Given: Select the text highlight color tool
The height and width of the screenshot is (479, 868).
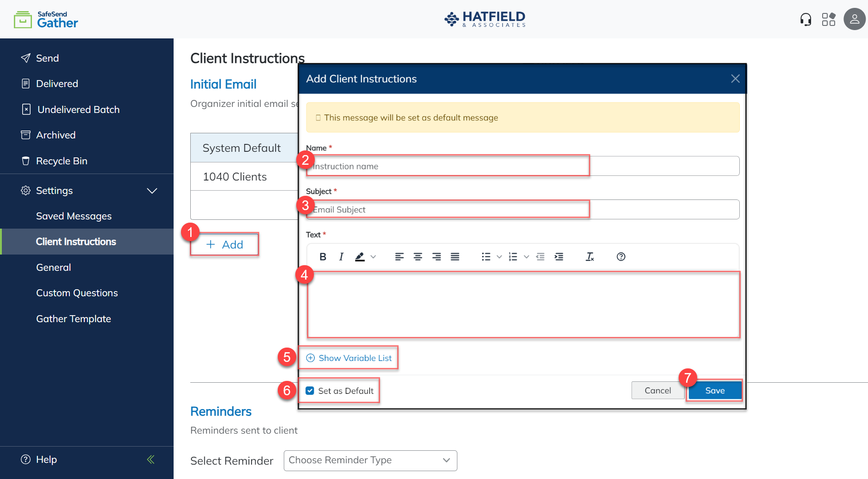Looking at the screenshot, I should click(x=360, y=256).
